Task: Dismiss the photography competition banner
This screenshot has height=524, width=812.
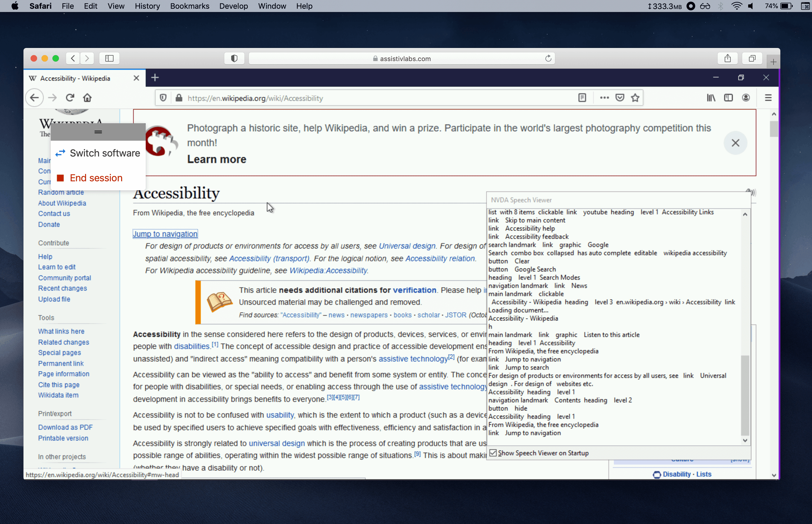Action: point(735,143)
